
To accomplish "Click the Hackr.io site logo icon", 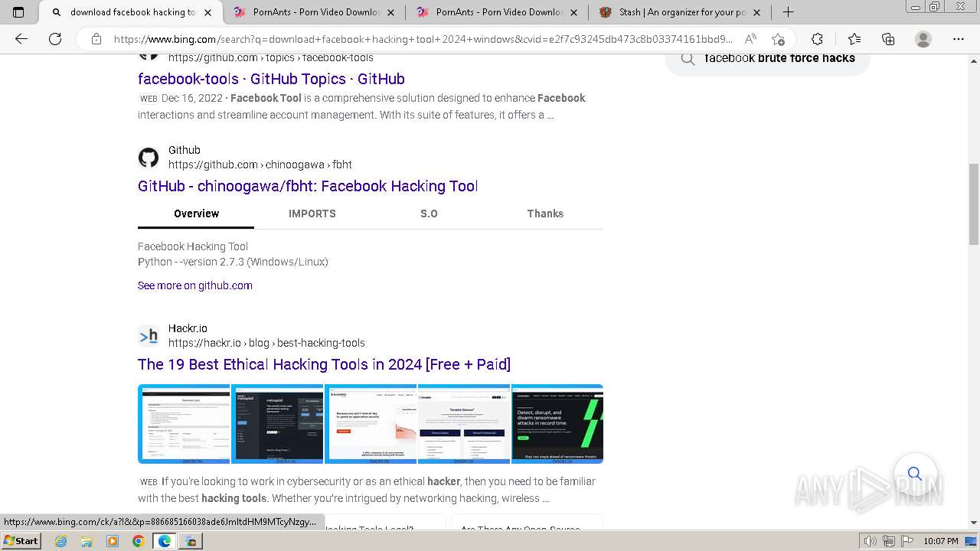I will [149, 336].
